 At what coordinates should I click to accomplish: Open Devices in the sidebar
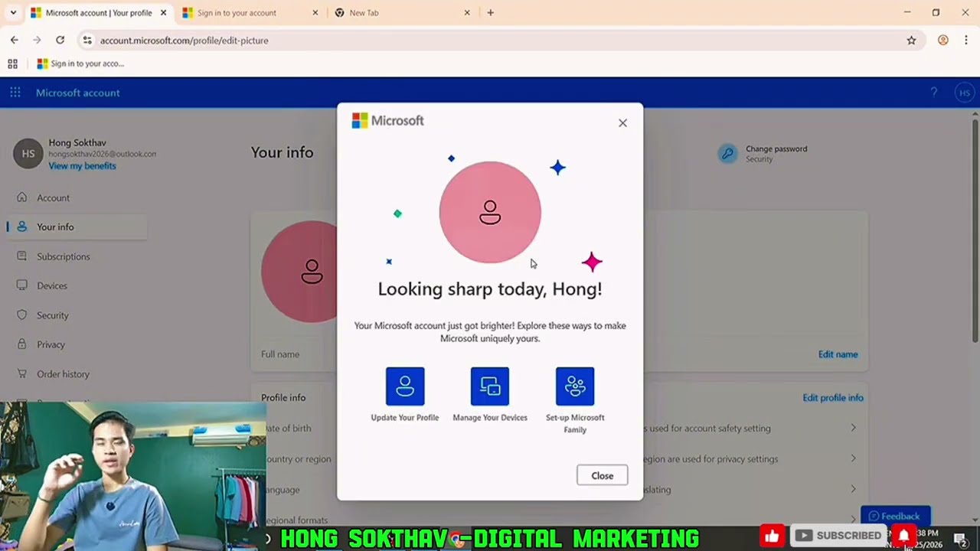pos(52,285)
